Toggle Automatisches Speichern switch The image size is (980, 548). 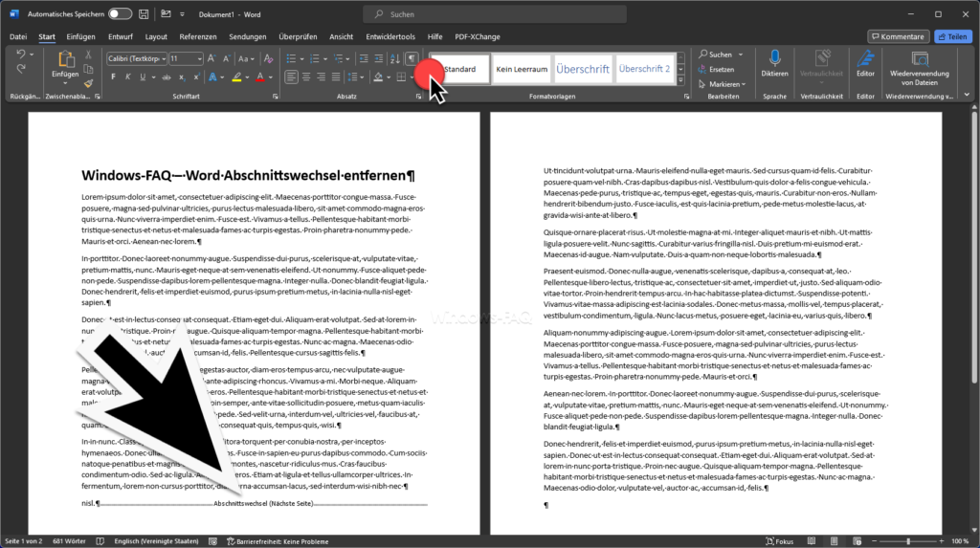[x=120, y=13]
